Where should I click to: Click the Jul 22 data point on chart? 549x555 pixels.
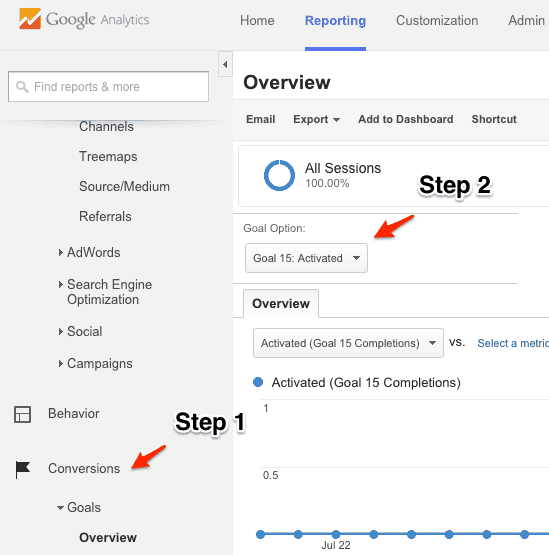[336, 534]
